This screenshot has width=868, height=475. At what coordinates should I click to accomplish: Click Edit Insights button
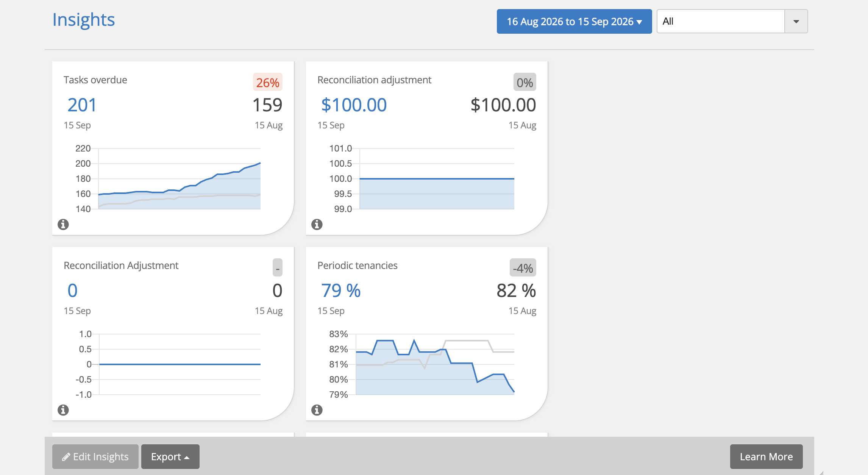95,456
